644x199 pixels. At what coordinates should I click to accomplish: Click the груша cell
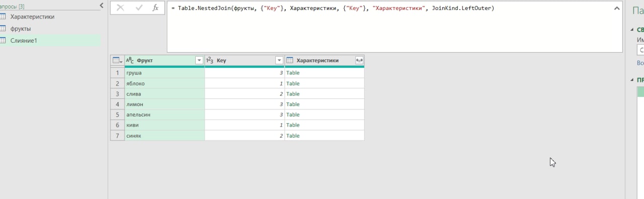pyautogui.click(x=165, y=73)
